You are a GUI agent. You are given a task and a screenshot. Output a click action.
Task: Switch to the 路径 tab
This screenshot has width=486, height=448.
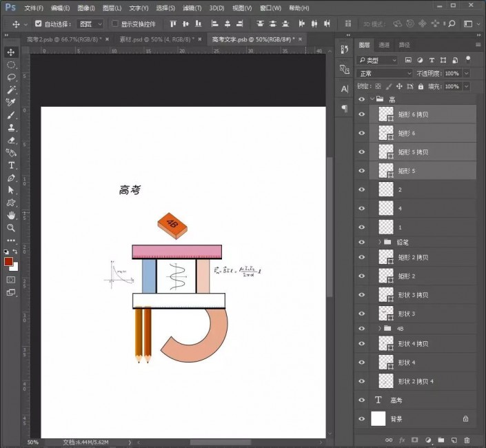[405, 45]
